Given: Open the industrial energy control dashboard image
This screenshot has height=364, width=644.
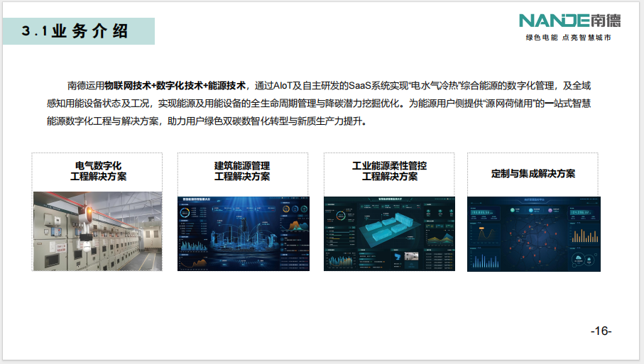Looking at the screenshot, I should click(x=389, y=233).
